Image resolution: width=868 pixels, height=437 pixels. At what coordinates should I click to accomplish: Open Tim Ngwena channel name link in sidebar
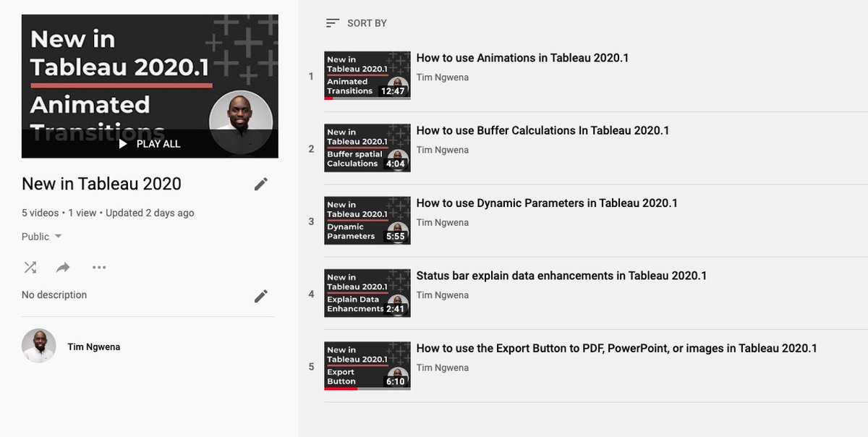[x=94, y=347]
